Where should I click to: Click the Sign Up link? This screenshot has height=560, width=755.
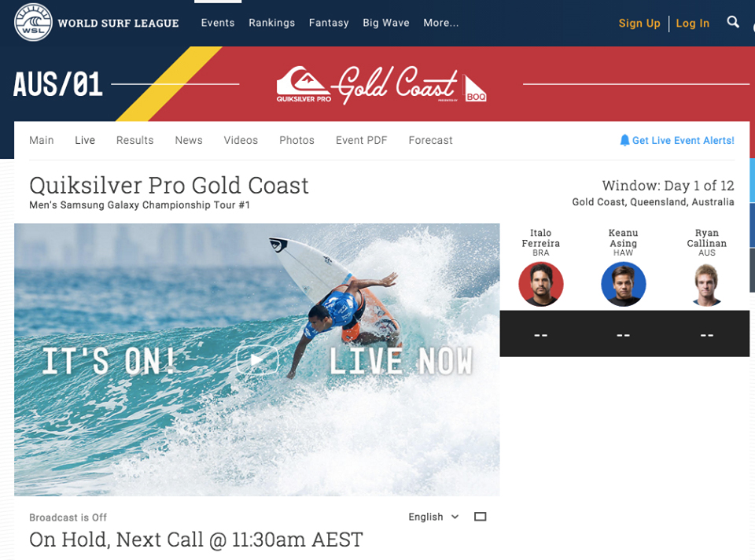point(639,23)
